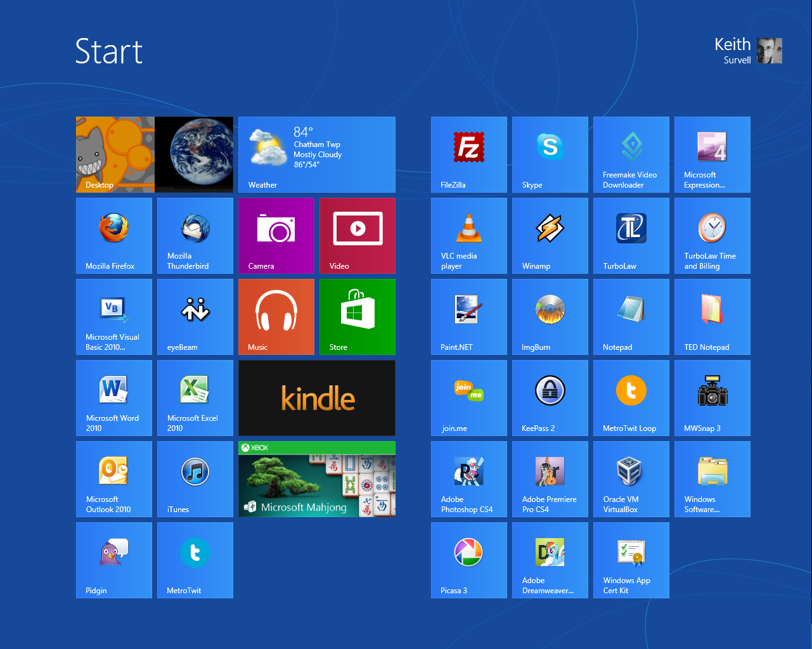Launch Winamp
The height and width of the screenshot is (649, 812).
[x=550, y=236]
